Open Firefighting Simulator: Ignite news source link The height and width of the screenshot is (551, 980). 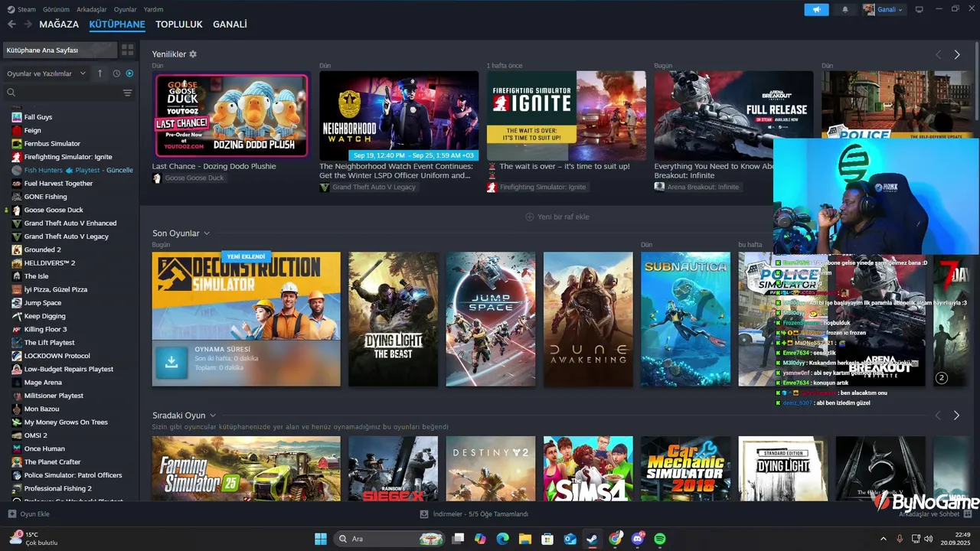(x=543, y=187)
